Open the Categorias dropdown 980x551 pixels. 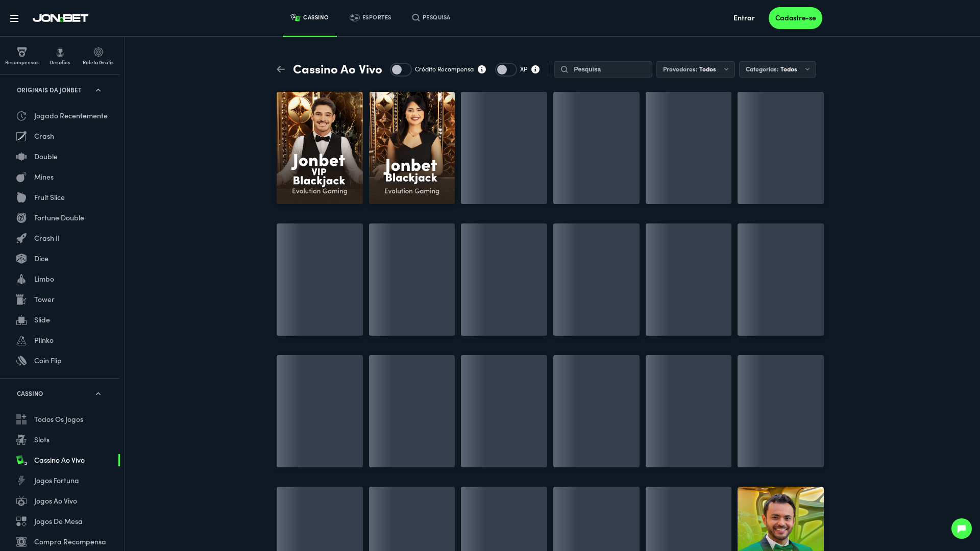(x=777, y=69)
